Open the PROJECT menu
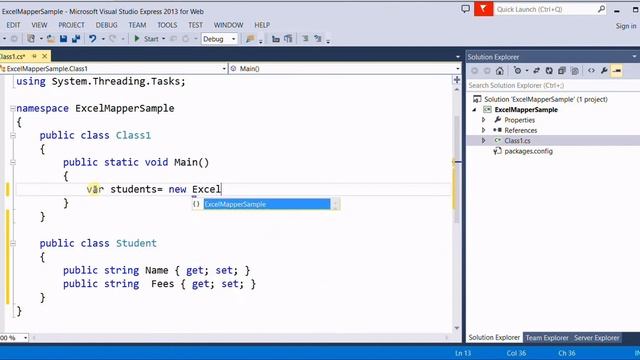The width and height of the screenshot is (640, 360). coord(71,25)
